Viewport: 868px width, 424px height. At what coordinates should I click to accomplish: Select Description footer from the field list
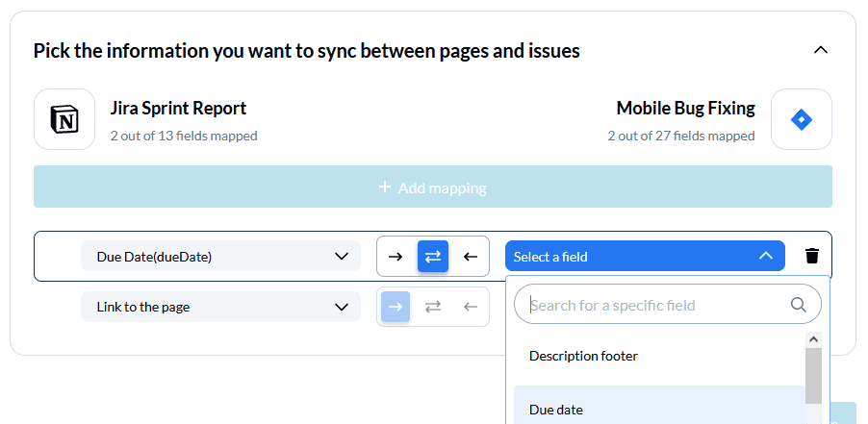click(x=659, y=356)
